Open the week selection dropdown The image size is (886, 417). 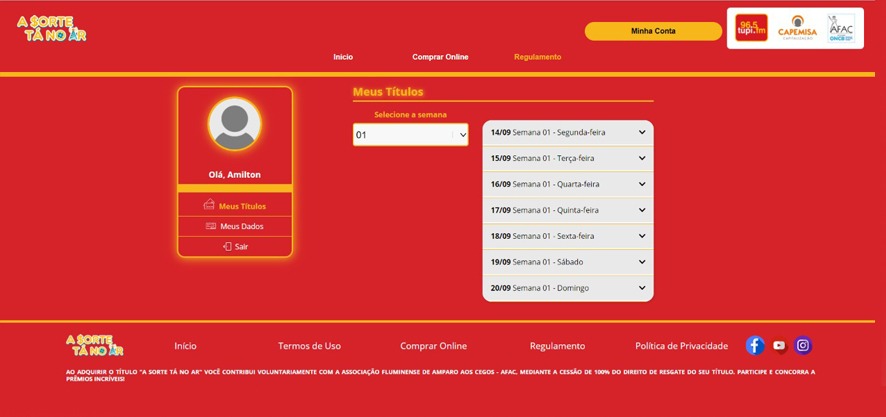pos(410,135)
